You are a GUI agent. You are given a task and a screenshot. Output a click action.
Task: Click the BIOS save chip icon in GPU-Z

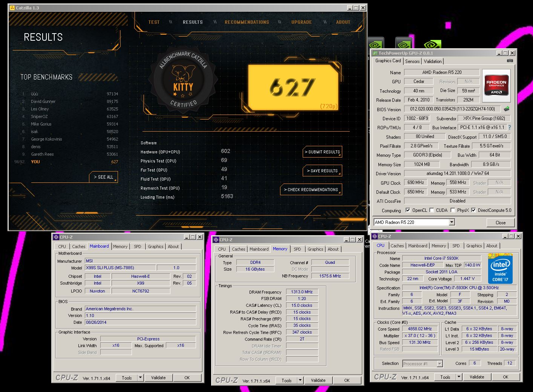(x=507, y=109)
